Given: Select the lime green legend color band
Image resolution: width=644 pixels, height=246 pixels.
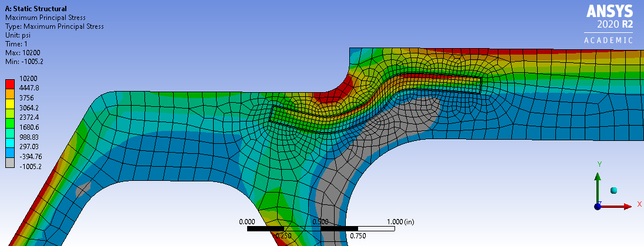Looking at the screenshot, I should pyautogui.click(x=10, y=113).
